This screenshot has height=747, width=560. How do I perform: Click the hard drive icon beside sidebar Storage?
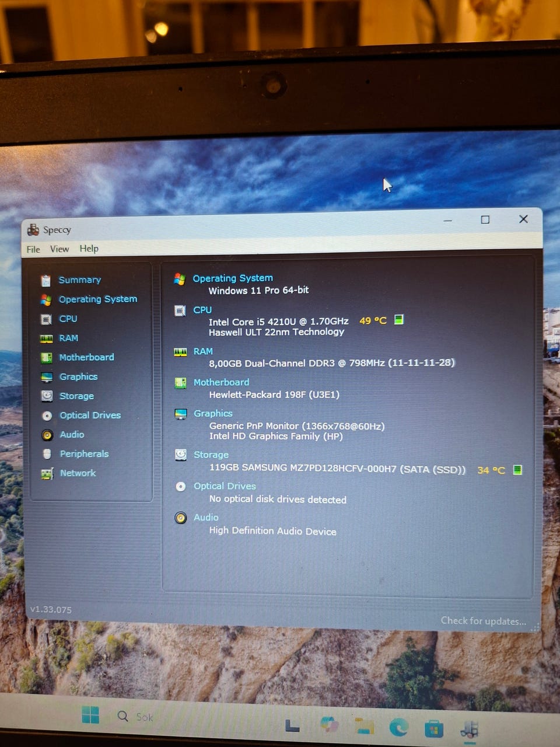47,396
